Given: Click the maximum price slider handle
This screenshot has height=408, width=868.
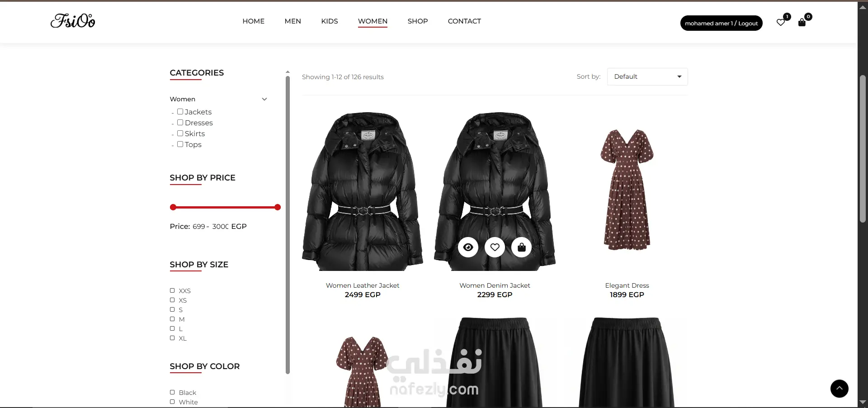Looking at the screenshot, I should (278, 207).
